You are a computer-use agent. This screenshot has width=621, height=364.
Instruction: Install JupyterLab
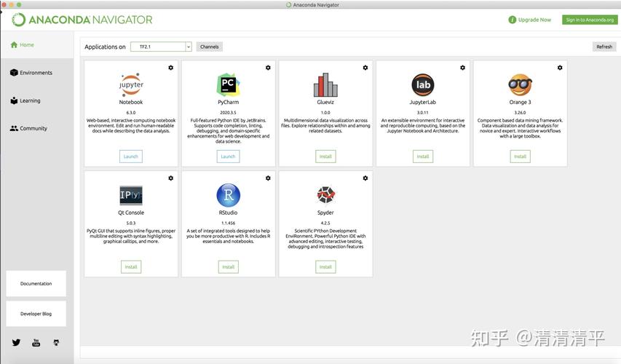[422, 157]
